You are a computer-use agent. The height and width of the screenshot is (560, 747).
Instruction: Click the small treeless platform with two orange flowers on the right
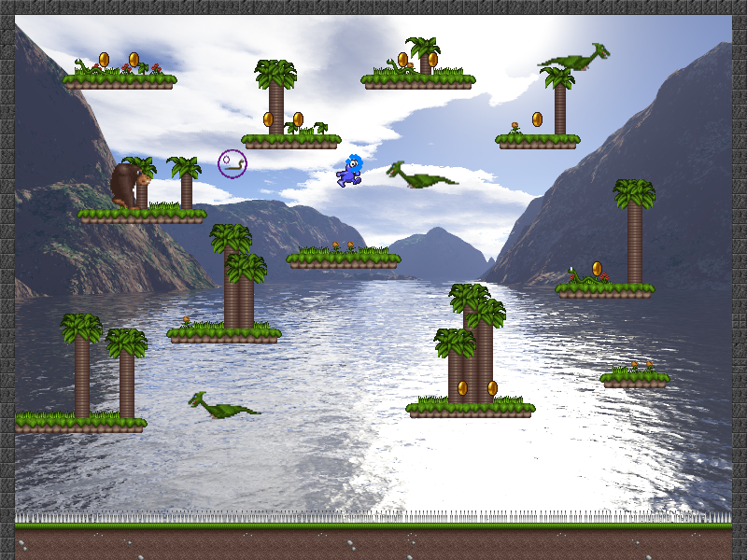[635, 379]
